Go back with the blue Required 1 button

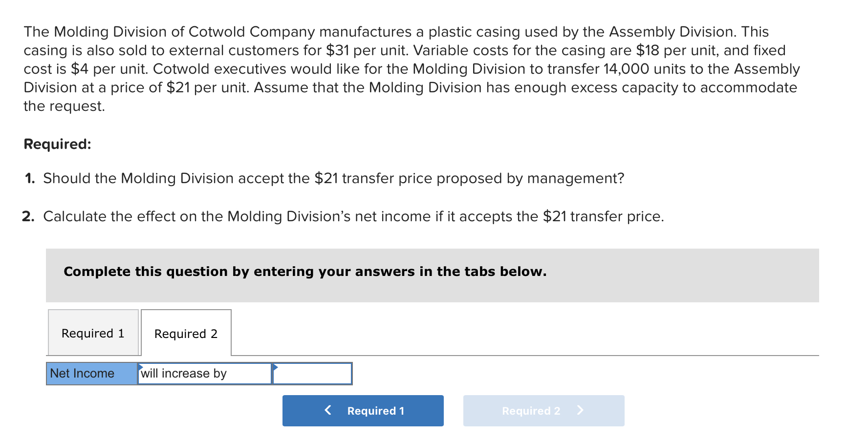point(363,411)
